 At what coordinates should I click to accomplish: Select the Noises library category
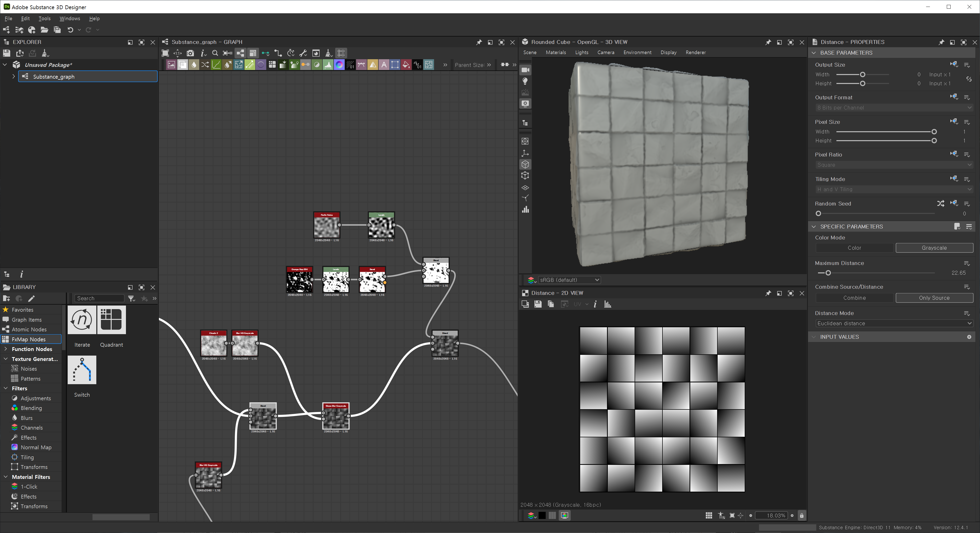tap(29, 369)
